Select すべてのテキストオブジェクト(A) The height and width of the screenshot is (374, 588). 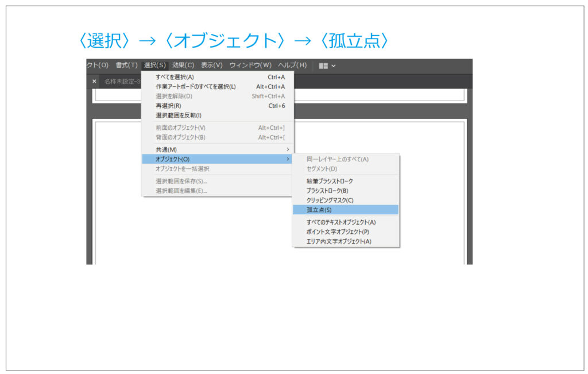click(x=346, y=222)
